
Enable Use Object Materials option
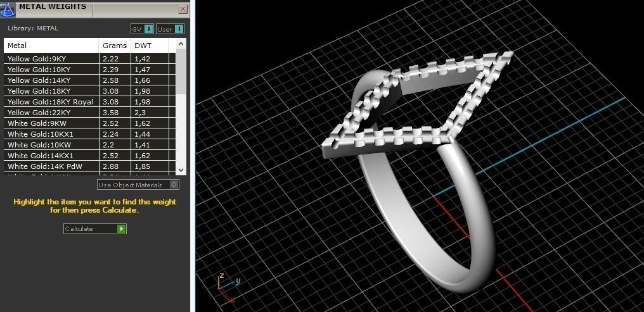click(138, 185)
